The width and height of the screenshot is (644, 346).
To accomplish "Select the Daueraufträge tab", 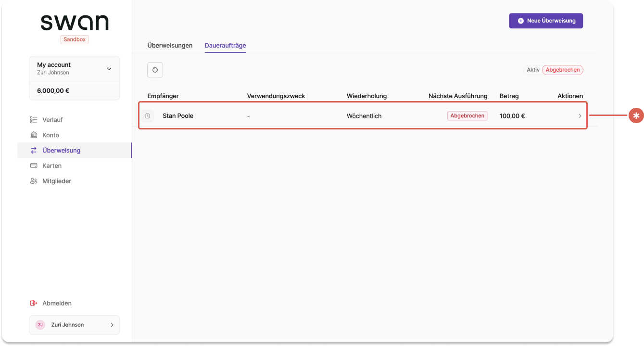I will tap(226, 46).
